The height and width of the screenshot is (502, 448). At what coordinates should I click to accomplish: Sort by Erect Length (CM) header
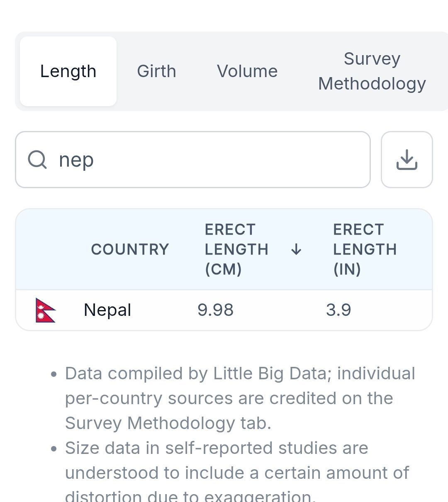tap(236, 250)
